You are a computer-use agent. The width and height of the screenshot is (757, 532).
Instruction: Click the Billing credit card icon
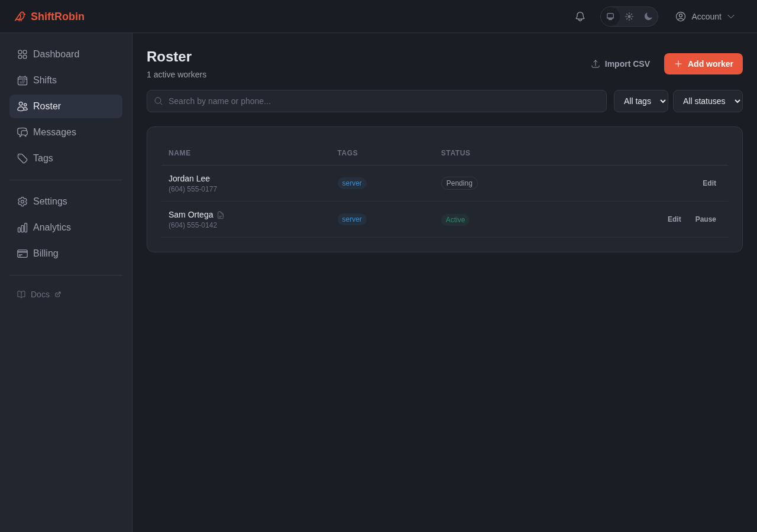click(22, 254)
